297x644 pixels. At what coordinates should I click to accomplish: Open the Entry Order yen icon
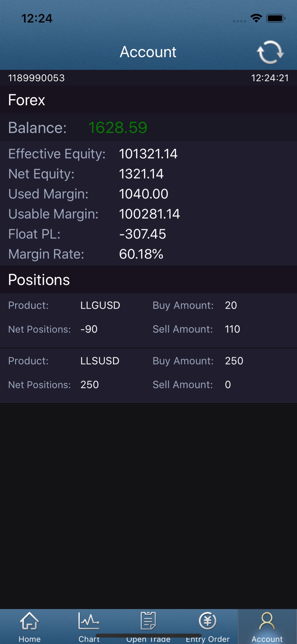point(208,621)
